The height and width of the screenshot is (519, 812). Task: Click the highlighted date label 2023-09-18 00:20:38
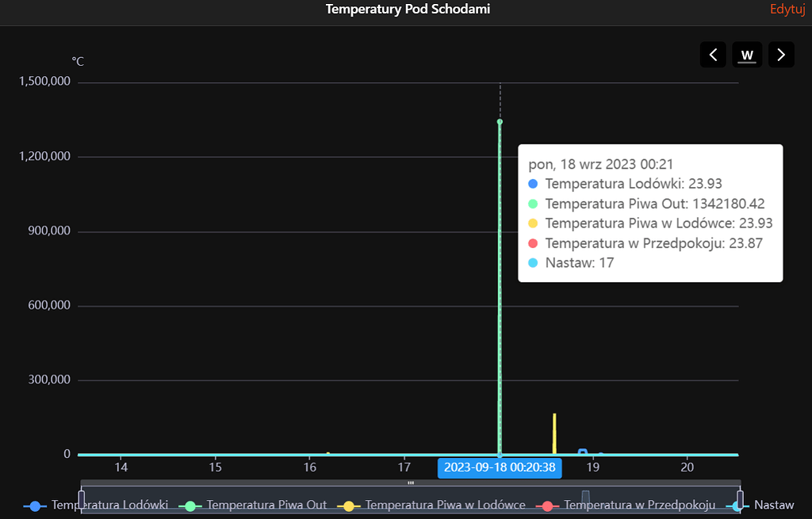500,468
